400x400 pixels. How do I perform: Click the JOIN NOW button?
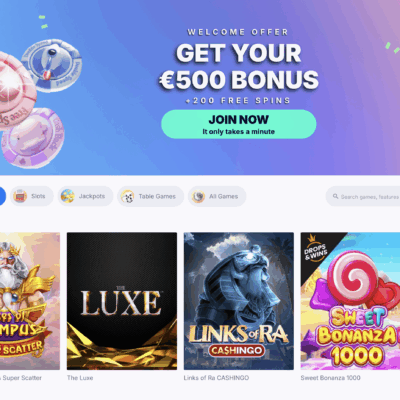(239, 124)
